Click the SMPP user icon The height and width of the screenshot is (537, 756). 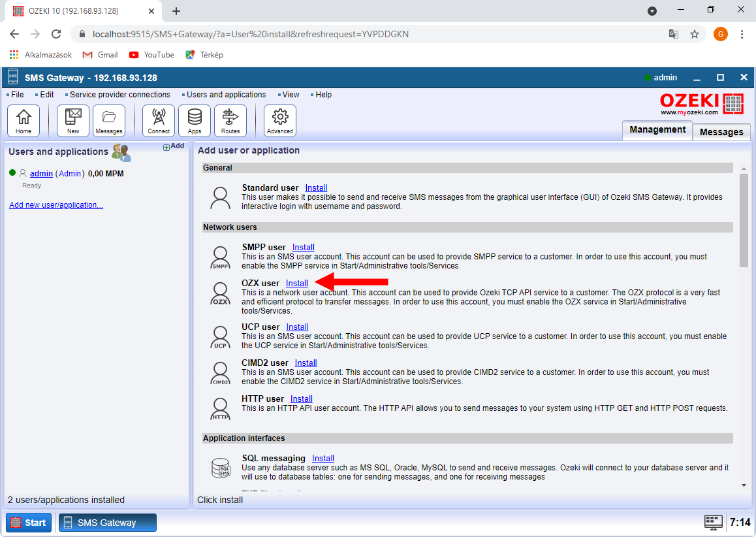point(221,257)
